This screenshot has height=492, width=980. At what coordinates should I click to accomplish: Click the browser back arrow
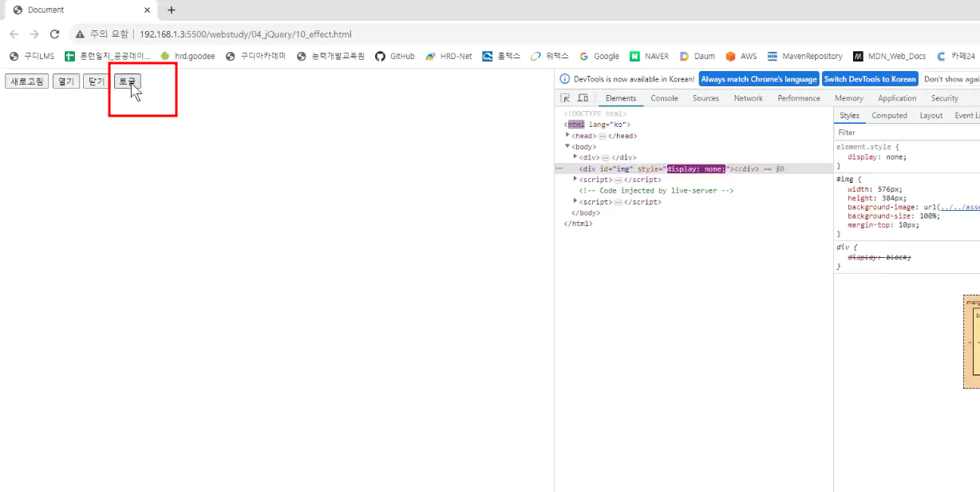pos(14,34)
